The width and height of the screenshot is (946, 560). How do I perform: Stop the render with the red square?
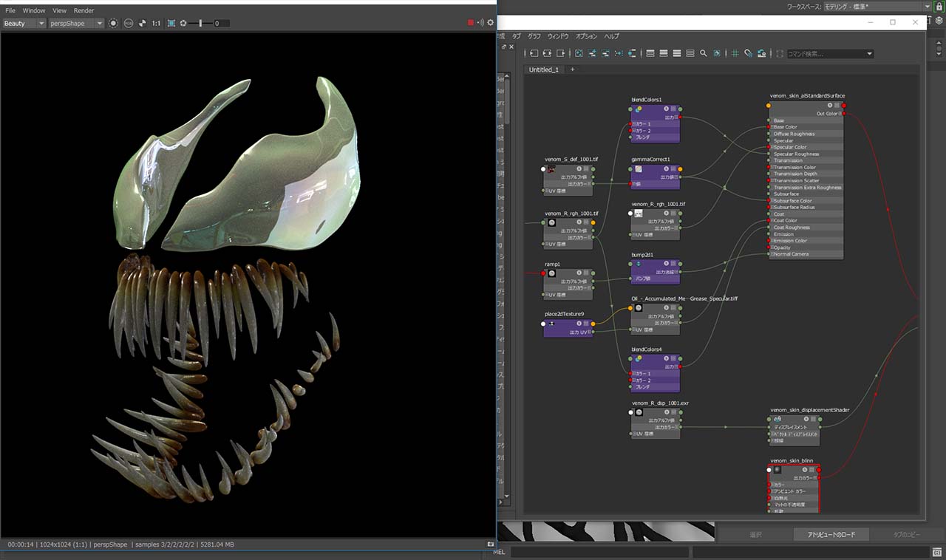471,23
